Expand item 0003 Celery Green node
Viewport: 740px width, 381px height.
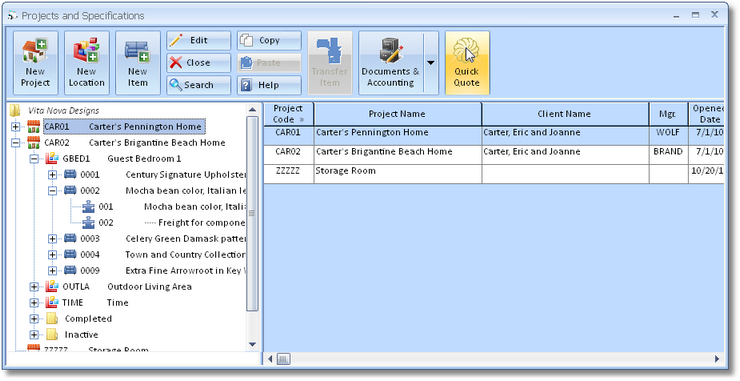52,239
